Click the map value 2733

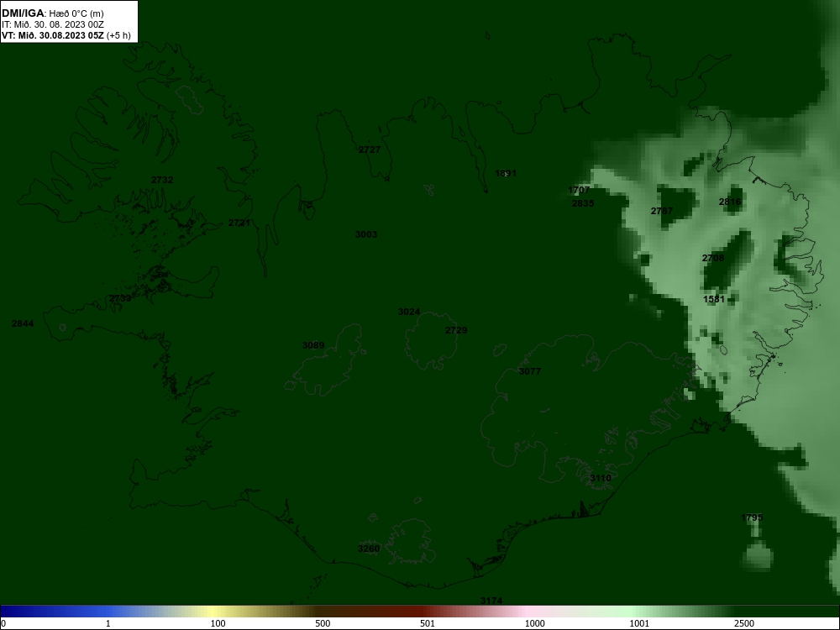coord(120,298)
